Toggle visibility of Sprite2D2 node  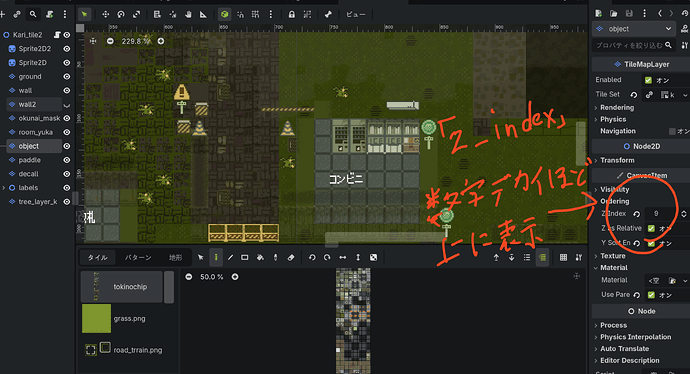click(66, 49)
